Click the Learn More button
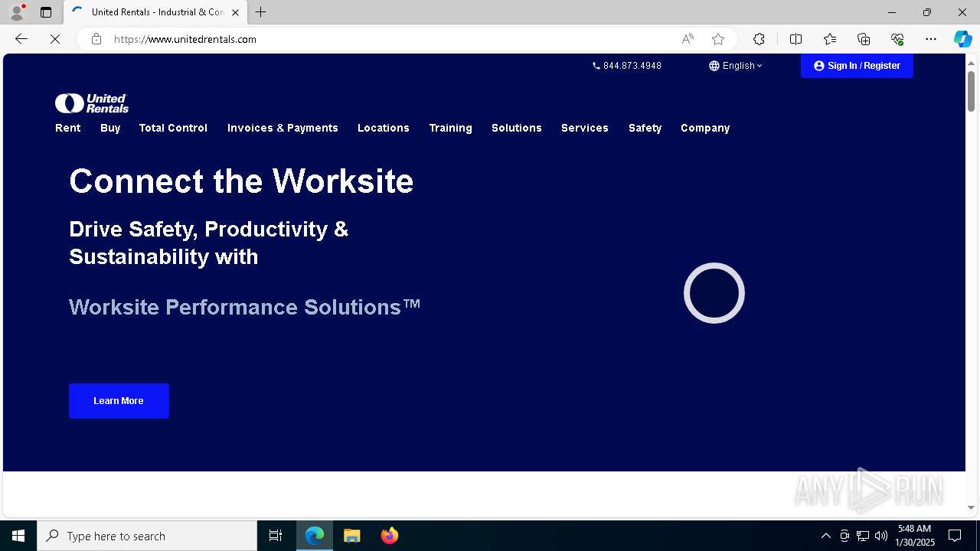The width and height of the screenshot is (980, 551). click(x=119, y=401)
